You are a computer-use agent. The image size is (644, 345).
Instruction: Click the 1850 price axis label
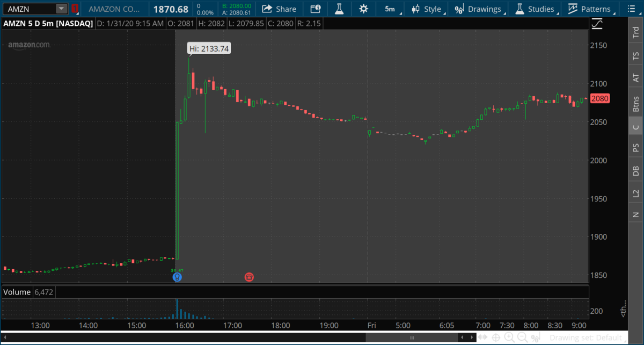pos(598,276)
